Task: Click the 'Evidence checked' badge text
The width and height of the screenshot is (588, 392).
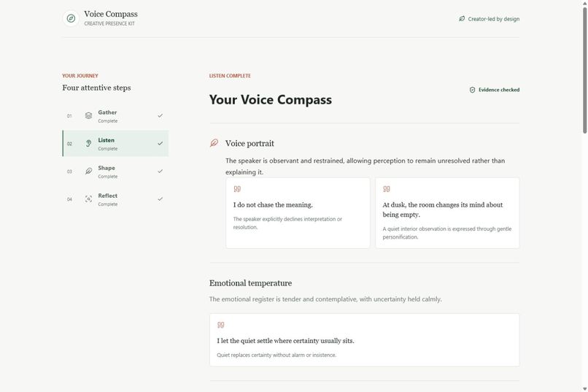Action: (x=499, y=90)
